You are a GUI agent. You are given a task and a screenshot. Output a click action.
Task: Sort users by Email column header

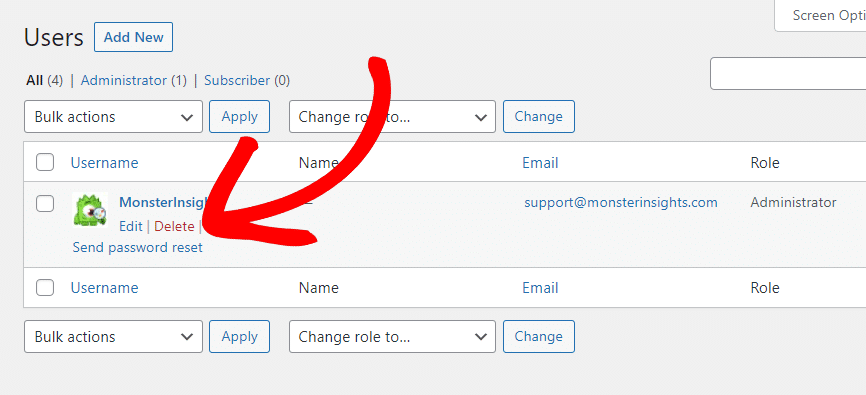pos(540,163)
